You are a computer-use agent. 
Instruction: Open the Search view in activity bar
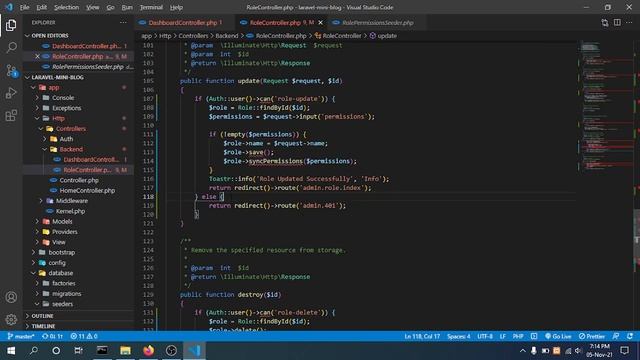pos(11,47)
